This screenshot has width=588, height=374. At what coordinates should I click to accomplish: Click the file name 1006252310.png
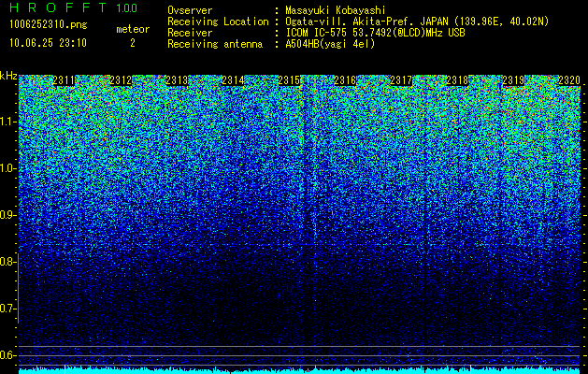(49, 24)
